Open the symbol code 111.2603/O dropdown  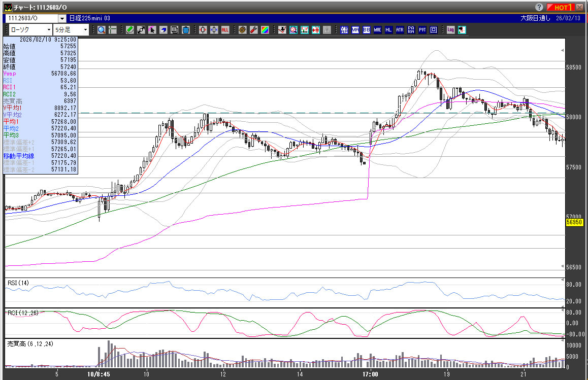tap(62, 18)
